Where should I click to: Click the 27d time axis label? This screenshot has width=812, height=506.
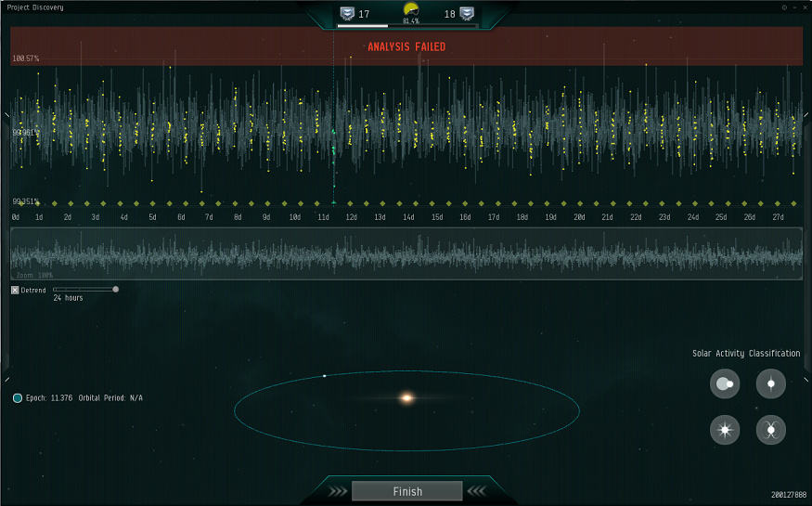coord(778,217)
